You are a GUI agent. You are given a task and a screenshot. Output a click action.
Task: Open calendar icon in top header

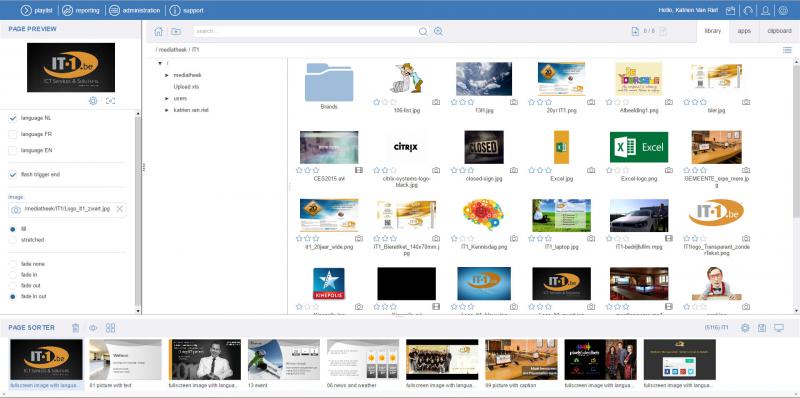pyautogui.click(x=731, y=10)
